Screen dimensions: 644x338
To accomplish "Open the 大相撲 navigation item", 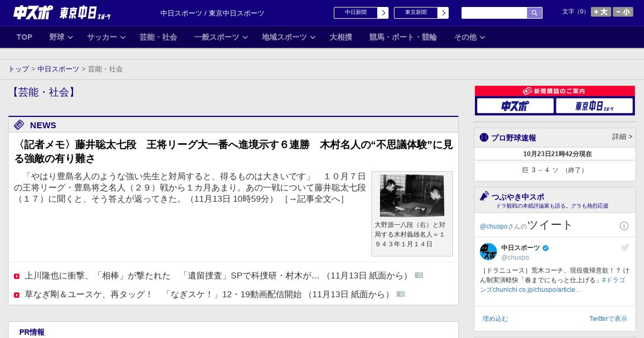I will tap(341, 37).
